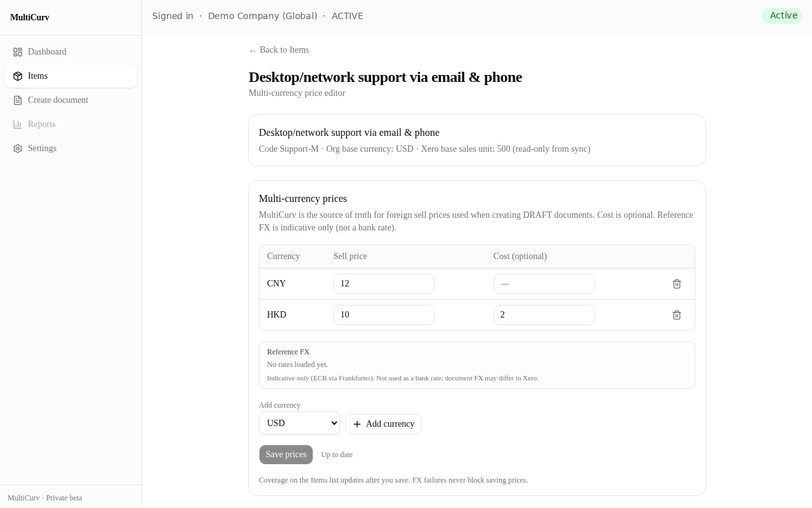Viewport: 812px width, 508px height.
Task: Click the Add currency button label
Action: pos(390,424)
